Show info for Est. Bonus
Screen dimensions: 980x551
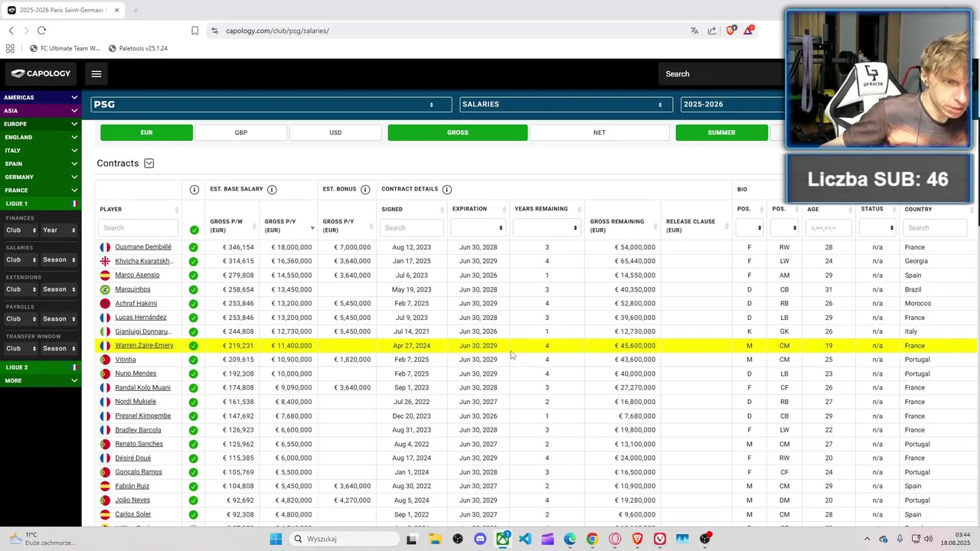click(365, 189)
